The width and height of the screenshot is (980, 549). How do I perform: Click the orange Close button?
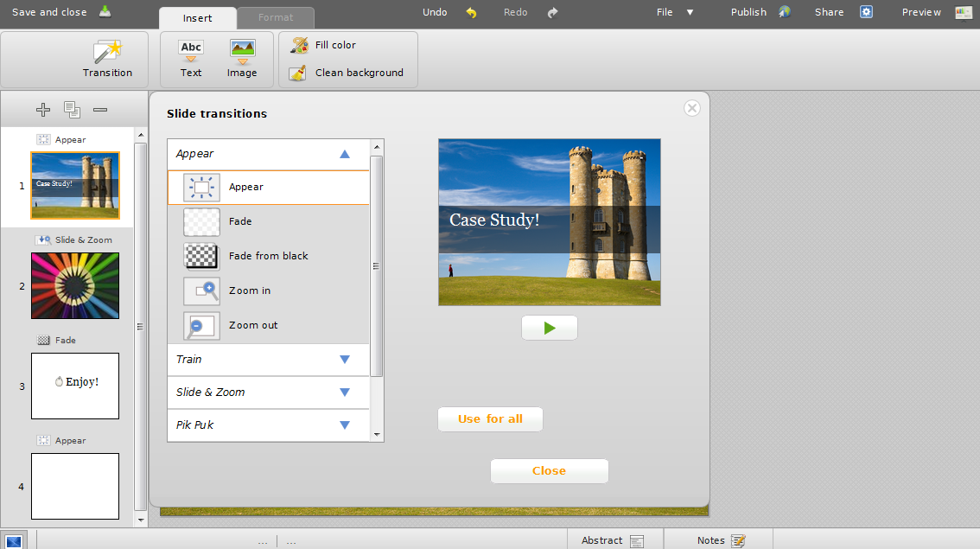coord(549,471)
